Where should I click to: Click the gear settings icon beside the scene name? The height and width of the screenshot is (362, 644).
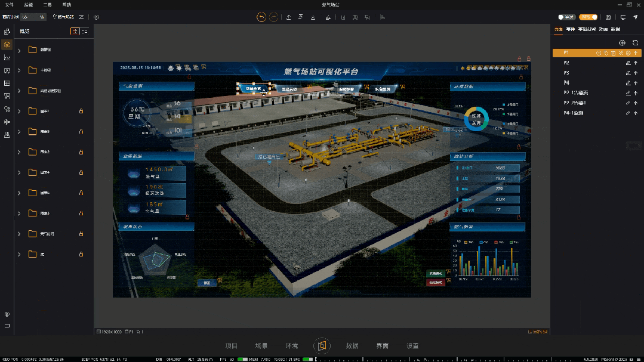[x=96, y=17]
